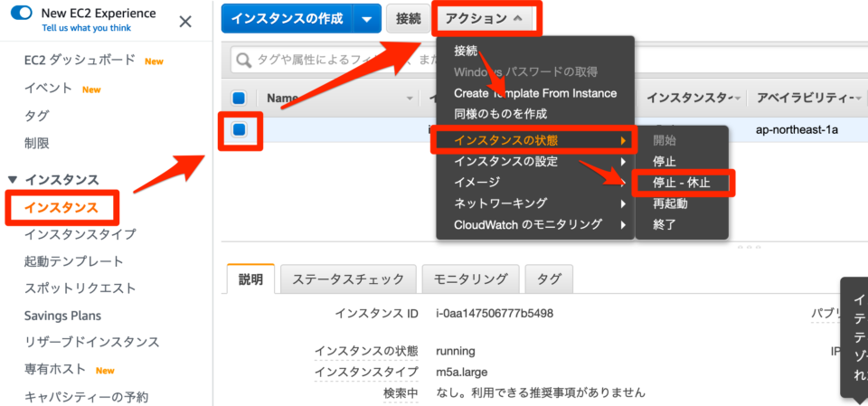Expand the インスタンスの設定 submenu
The image size is (868, 406).
pyautogui.click(x=534, y=161)
